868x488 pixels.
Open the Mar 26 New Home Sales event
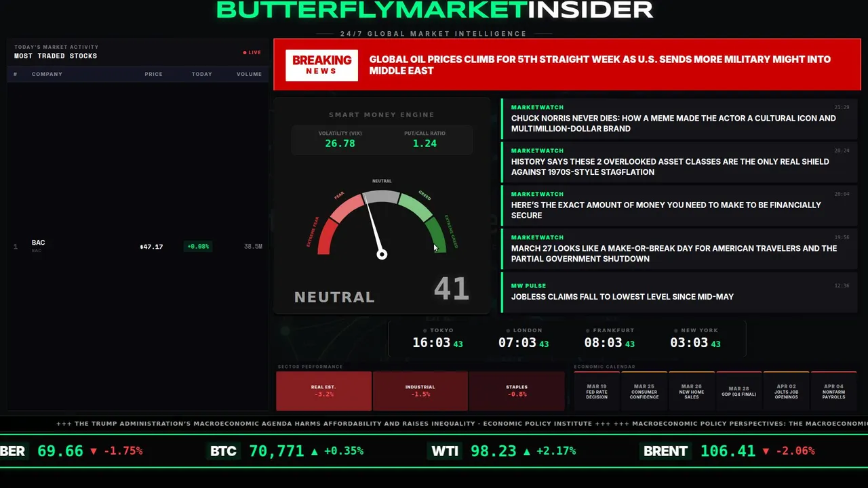[692, 391]
